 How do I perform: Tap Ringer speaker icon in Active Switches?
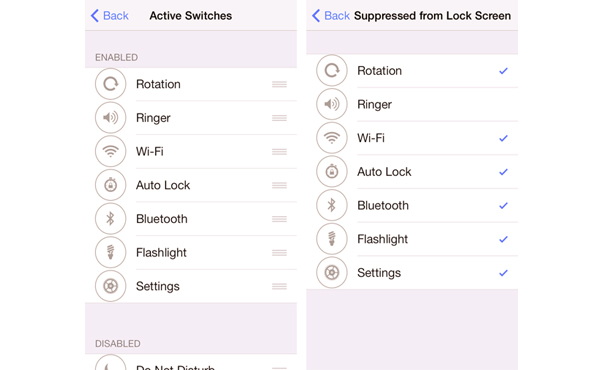[111, 117]
